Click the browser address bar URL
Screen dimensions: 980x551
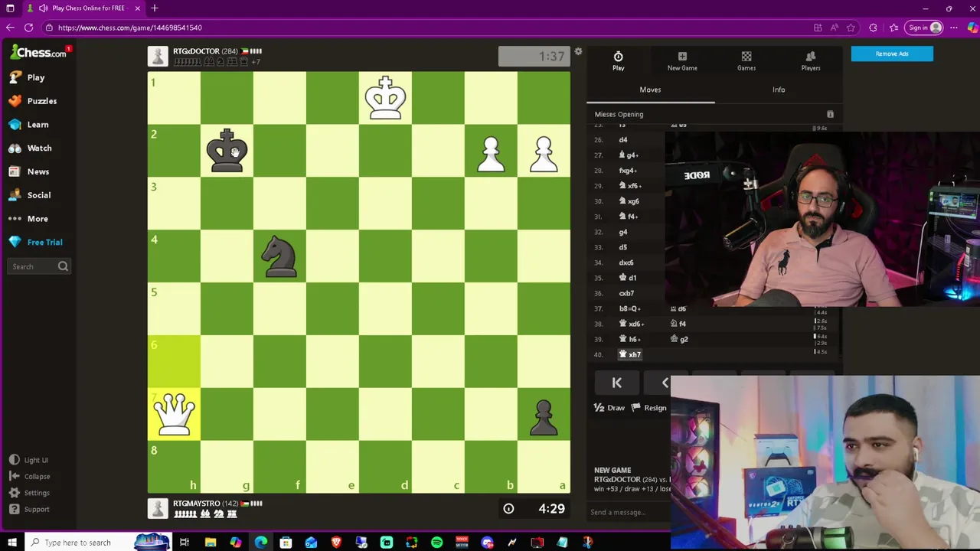[x=130, y=28]
